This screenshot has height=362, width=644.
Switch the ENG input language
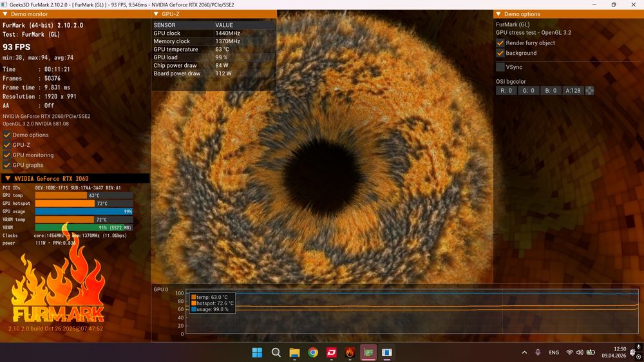(554, 352)
